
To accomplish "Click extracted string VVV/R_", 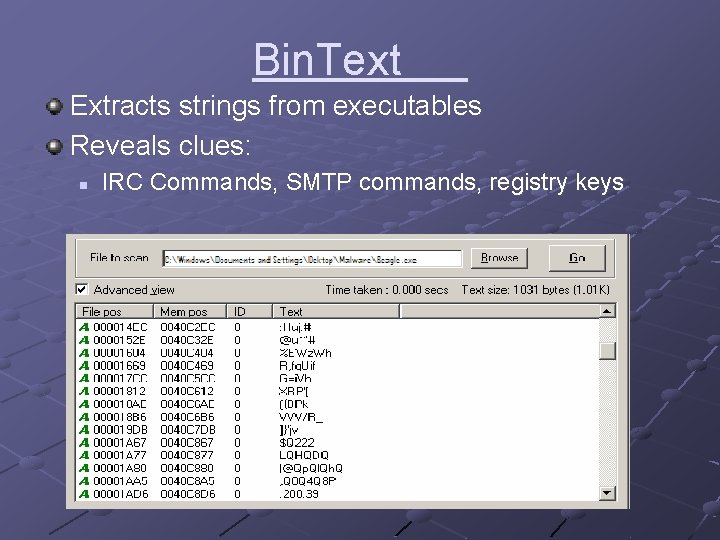I will coord(301,417).
